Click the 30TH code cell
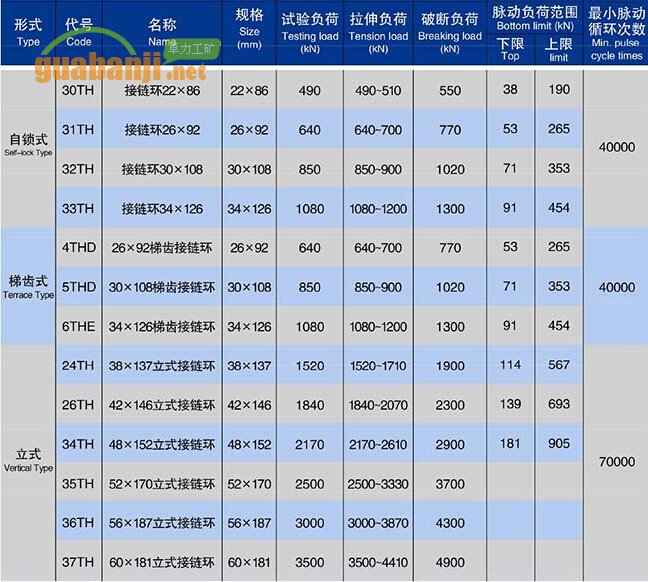 (78, 91)
